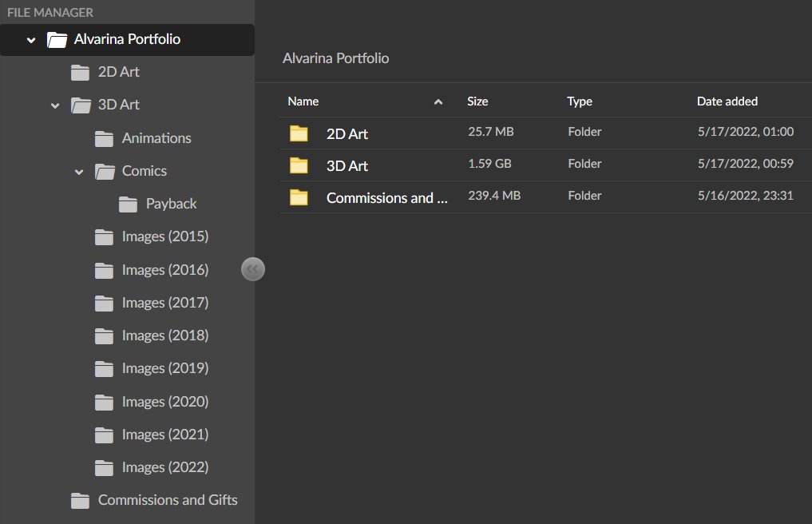Image resolution: width=812 pixels, height=524 pixels.
Task: Click Folder type cell in 2D Art row
Action: coord(584,132)
